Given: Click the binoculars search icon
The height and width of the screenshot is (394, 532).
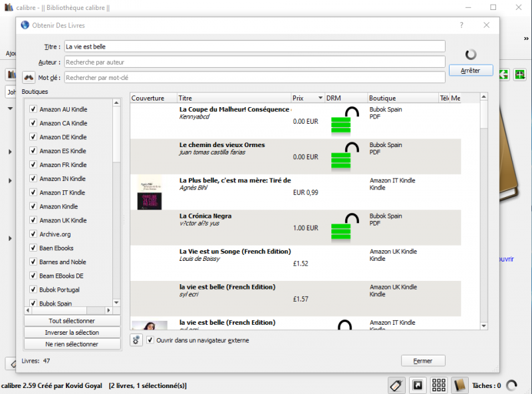Looking at the screenshot, I should coord(28,77).
